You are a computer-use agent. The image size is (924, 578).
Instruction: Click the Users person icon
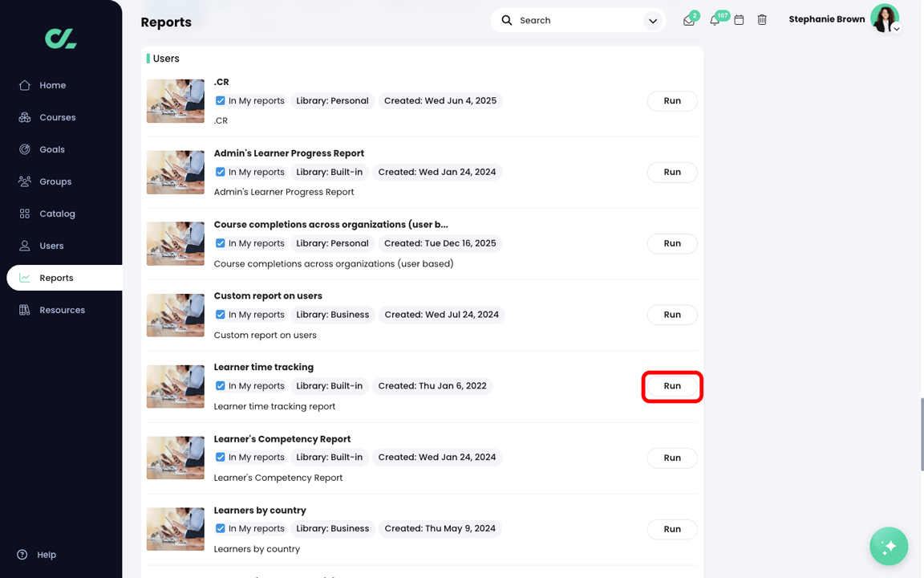click(25, 246)
